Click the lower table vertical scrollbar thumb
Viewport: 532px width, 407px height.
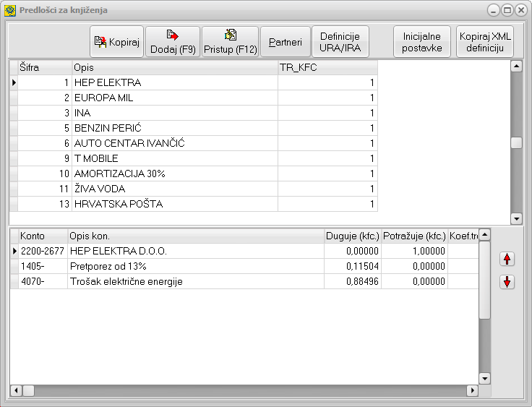[484, 280]
